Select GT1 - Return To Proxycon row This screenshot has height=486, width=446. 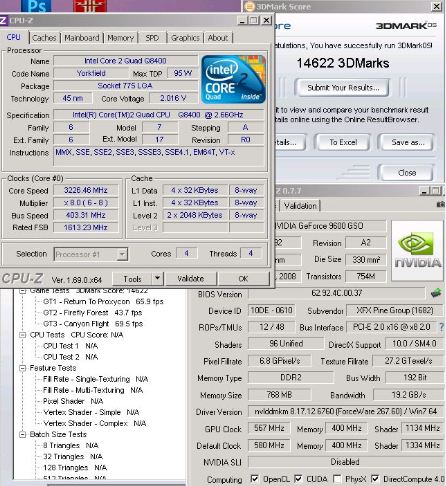click(x=103, y=301)
